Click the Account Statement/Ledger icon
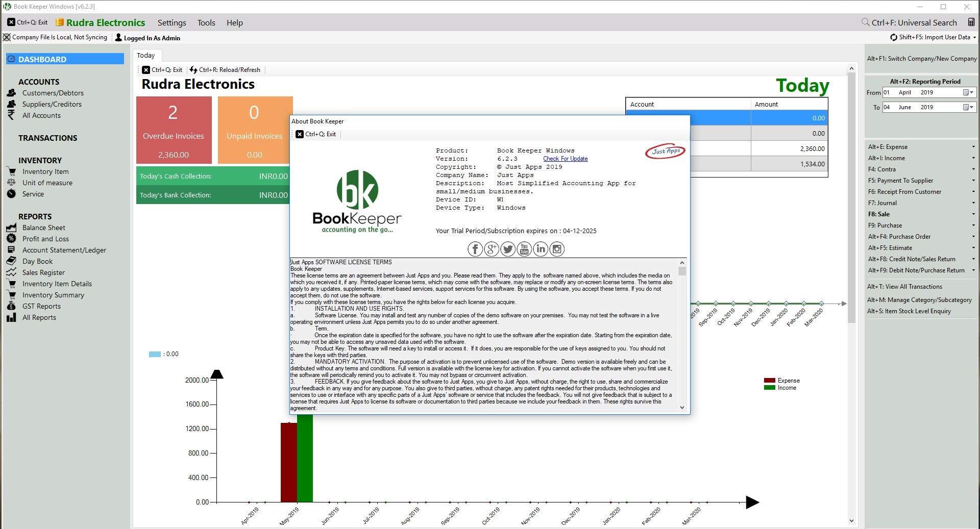980x529 pixels. (x=11, y=250)
